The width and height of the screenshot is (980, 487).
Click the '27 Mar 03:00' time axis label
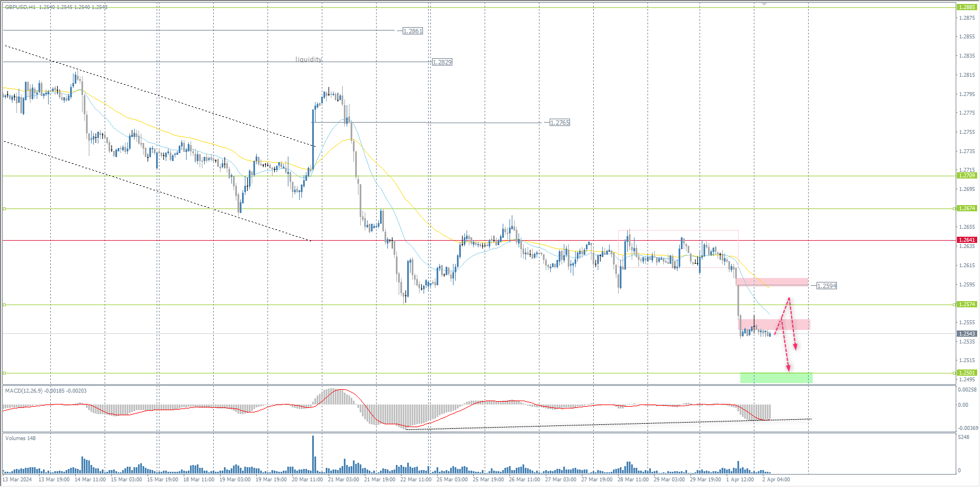(x=561, y=480)
